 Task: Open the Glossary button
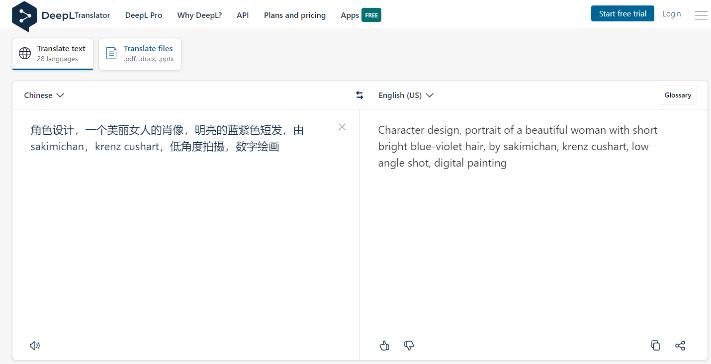(x=677, y=95)
